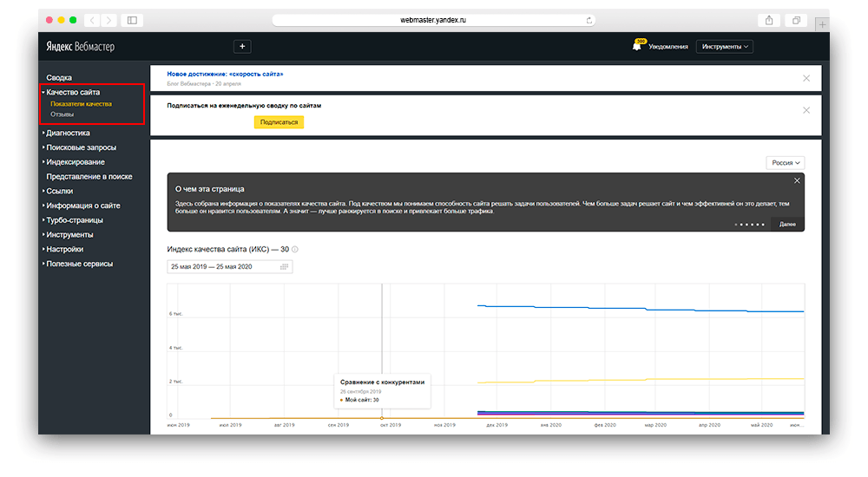Expand the Индексирование section
The height and width of the screenshot is (477, 868).
pos(75,162)
